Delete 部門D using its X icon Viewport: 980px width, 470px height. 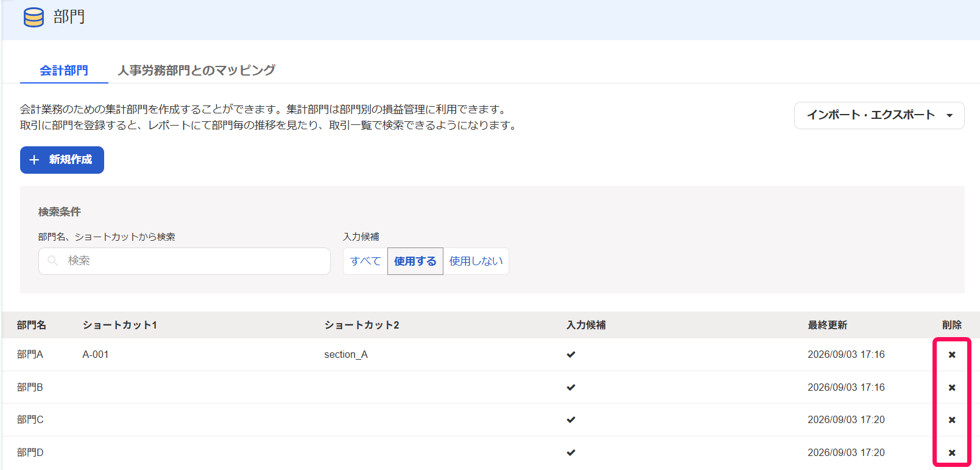click(952, 453)
